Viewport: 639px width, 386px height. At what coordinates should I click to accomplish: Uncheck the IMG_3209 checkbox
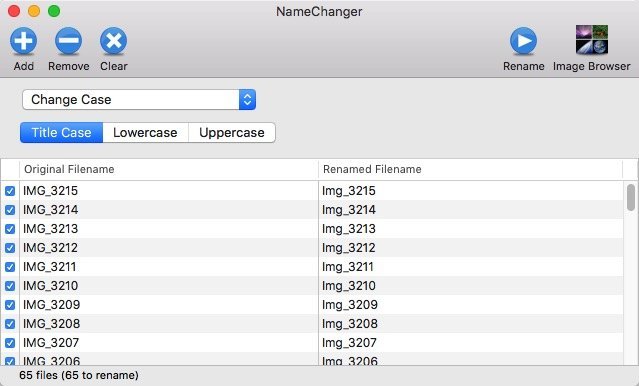[x=10, y=305]
